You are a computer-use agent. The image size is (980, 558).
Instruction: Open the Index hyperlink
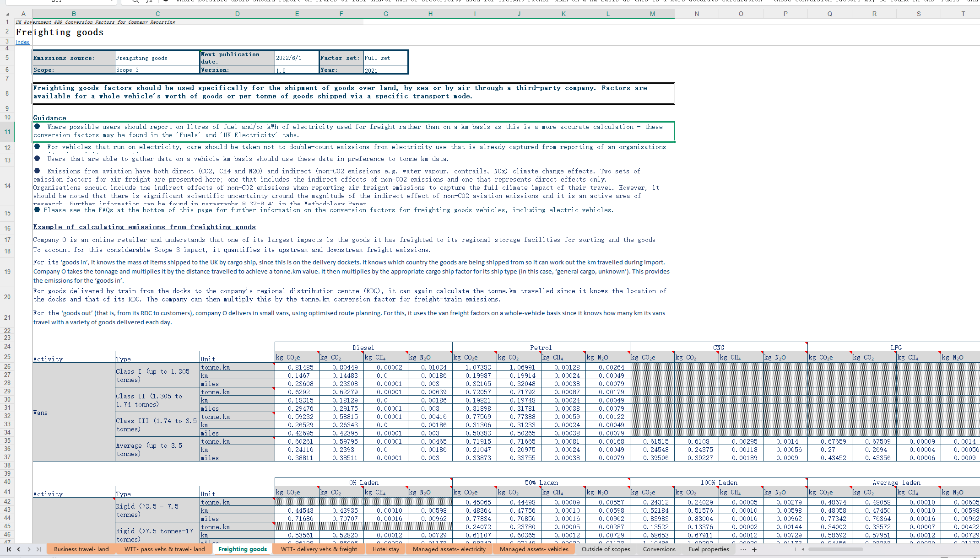click(x=22, y=42)
